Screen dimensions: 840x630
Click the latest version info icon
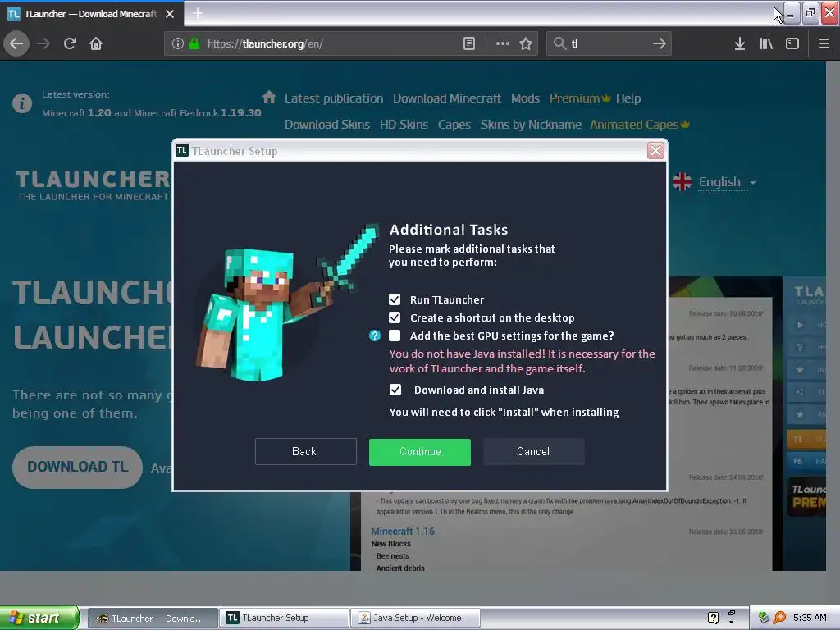coord(22,103)
